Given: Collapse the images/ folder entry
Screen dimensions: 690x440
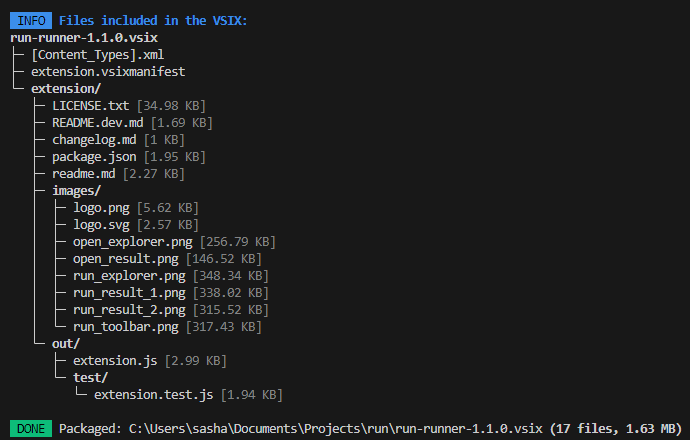Looking at the screenshot, I should [x=77, y=191].
